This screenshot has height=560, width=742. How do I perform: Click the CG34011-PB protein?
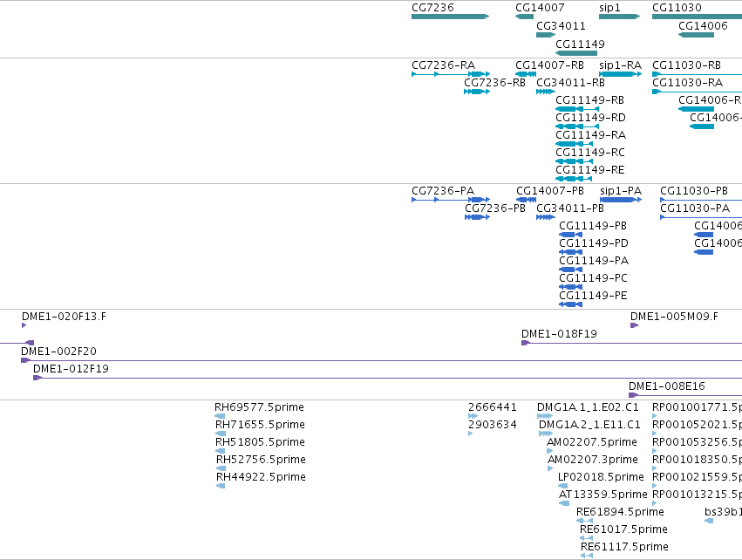(546, 217)
